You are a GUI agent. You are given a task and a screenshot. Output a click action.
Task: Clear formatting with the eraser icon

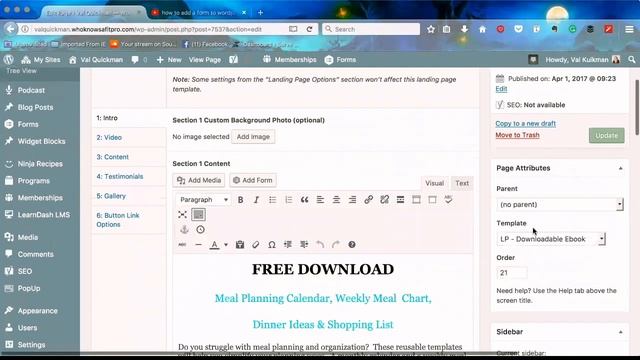[x=256, y=244]
